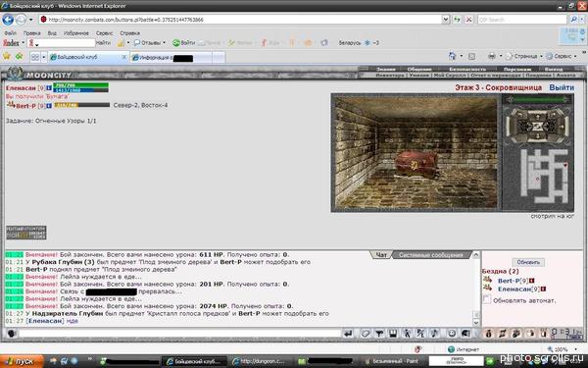The width and height of the screenshot is (588, 368).
Task: Click the 'Выйти' dungeon exit link
Action: tap(562, 87)
